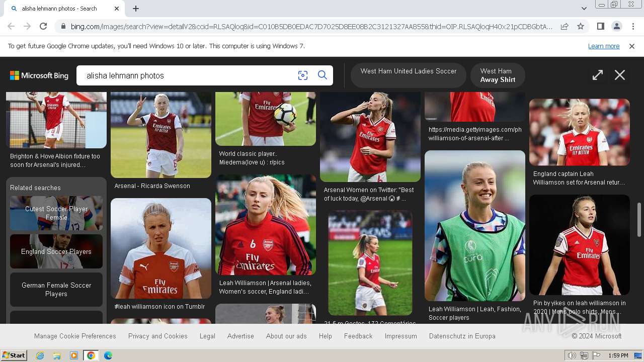The image size is (644, 362).
Task: Click the page vertical scrollbar thumb
Action: [639, 219]
